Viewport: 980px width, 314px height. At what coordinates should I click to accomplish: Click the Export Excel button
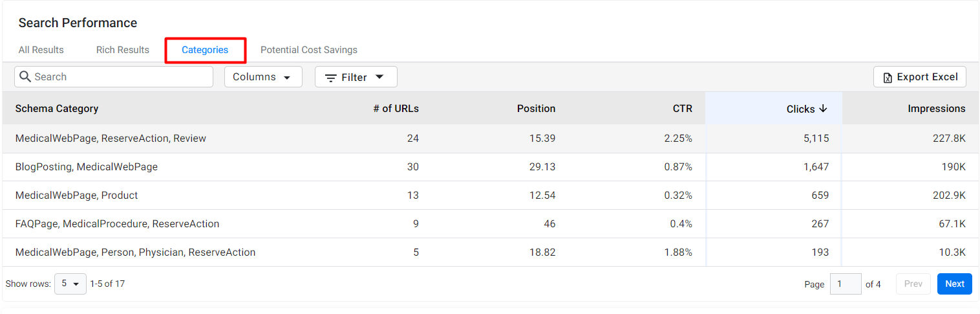[x=920, y=76]
